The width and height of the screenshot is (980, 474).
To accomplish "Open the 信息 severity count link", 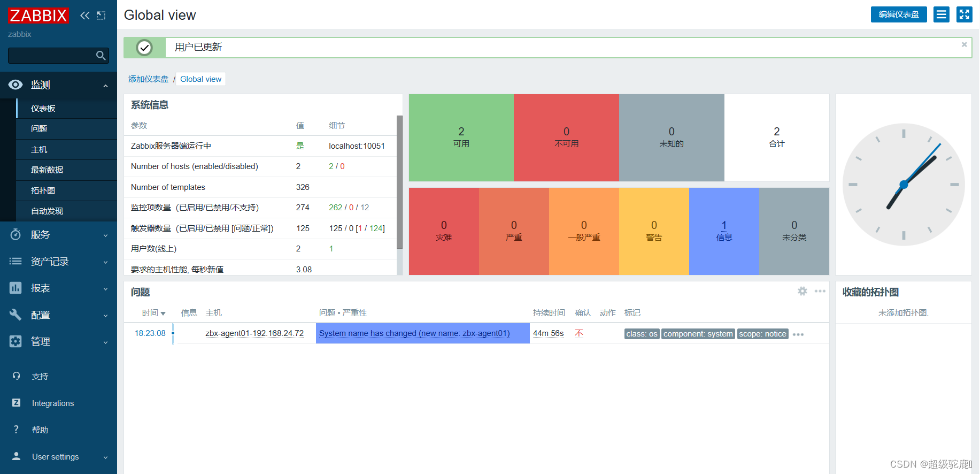I will coord(724,225).
